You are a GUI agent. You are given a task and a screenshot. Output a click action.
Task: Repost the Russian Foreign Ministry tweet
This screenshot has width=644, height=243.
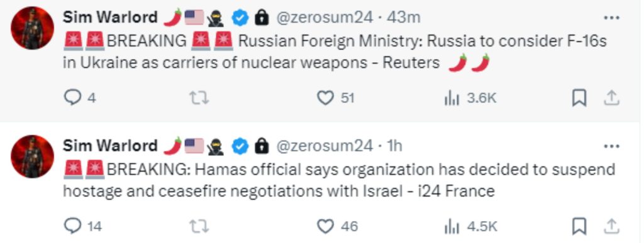point(199,98)
